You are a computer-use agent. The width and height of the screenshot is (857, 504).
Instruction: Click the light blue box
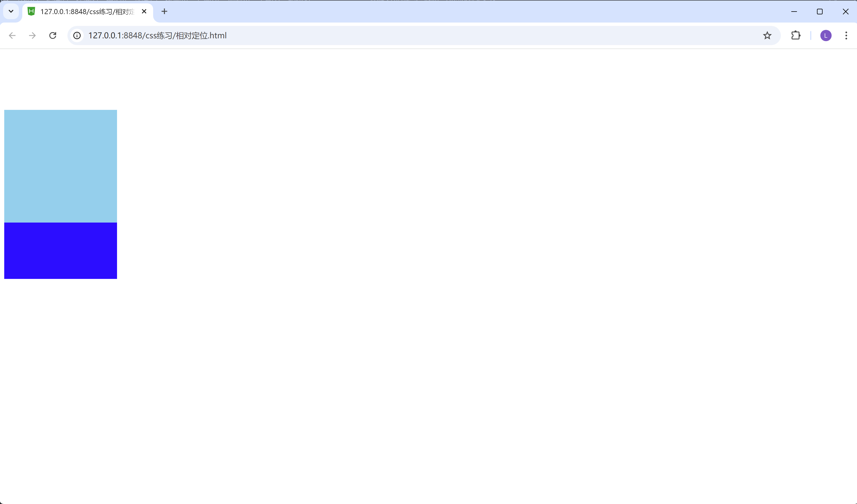[x=61, y=166]
